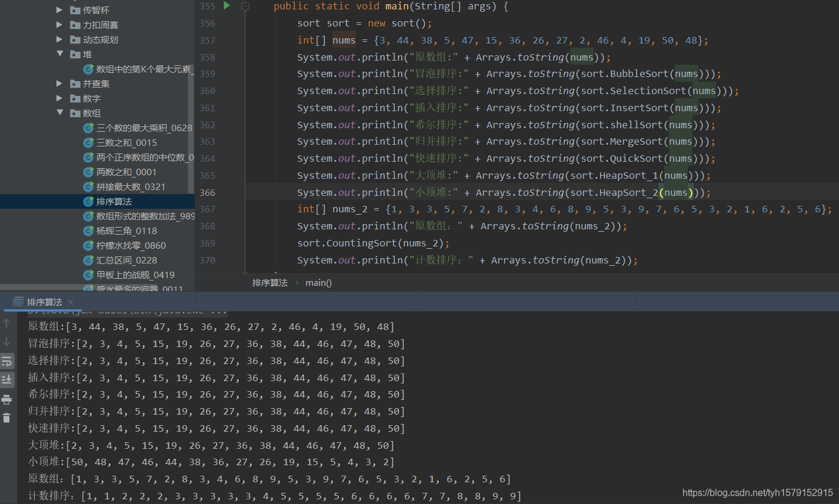The image size is (839, 504).
Task: Select the 动态规划 folder icon
Action: tap(75, 39)
